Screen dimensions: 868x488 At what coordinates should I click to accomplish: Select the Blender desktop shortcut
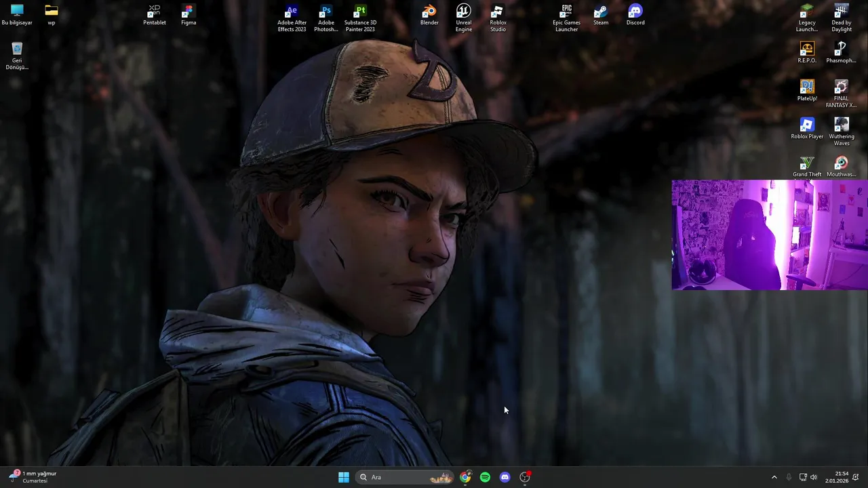pos(429,15)
